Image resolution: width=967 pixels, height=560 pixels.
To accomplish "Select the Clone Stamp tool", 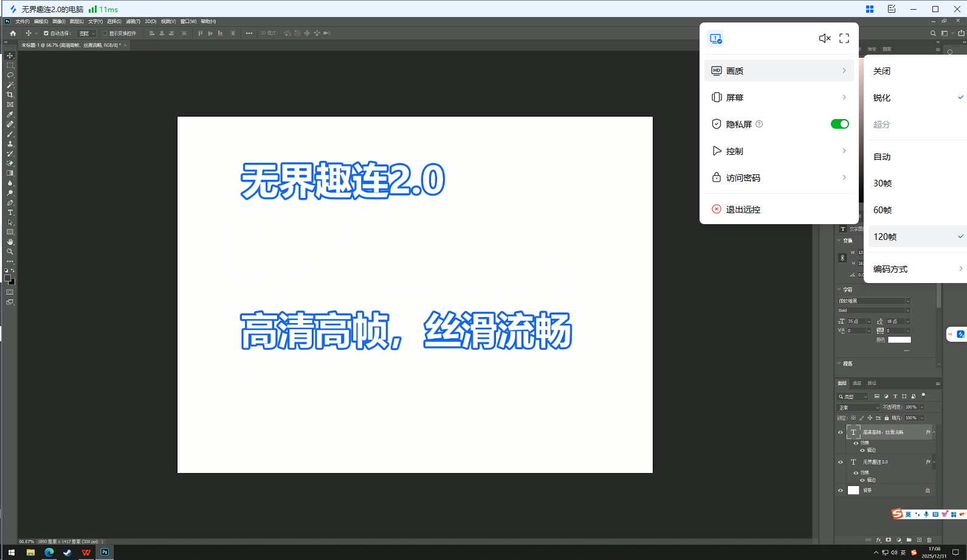I will tap(10, 144).
